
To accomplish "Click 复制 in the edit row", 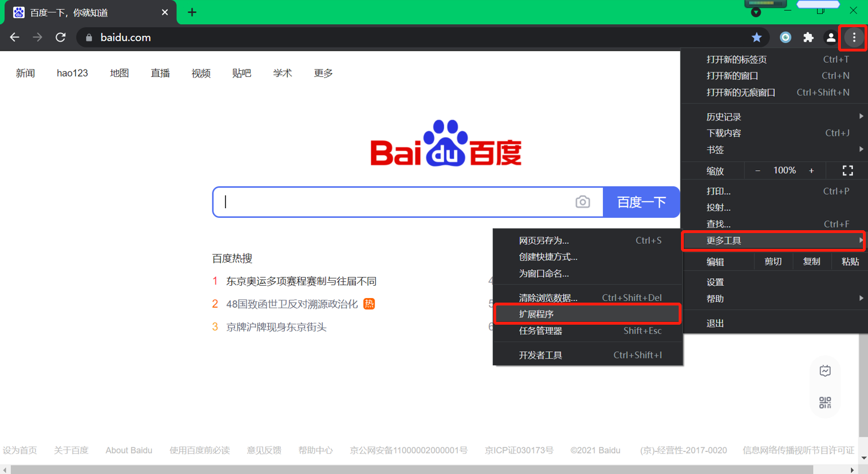I will pyautogui.click(x=811, y=261).
